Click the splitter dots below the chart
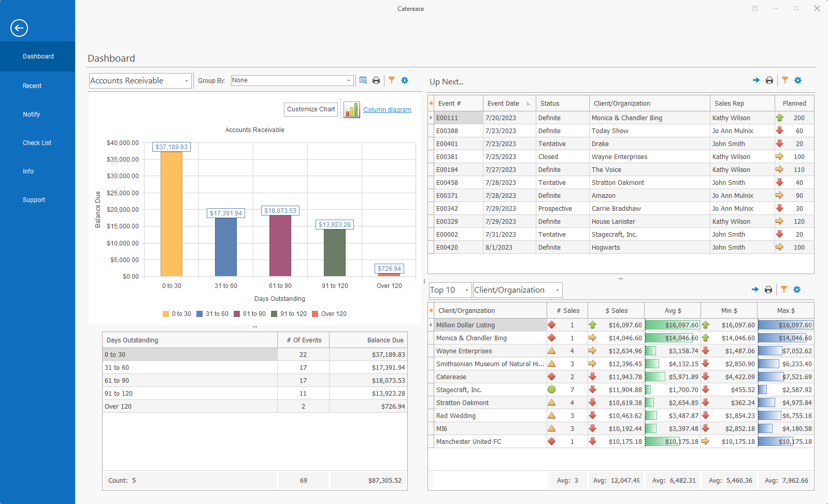Screen dimensions: 828x504 255,327
